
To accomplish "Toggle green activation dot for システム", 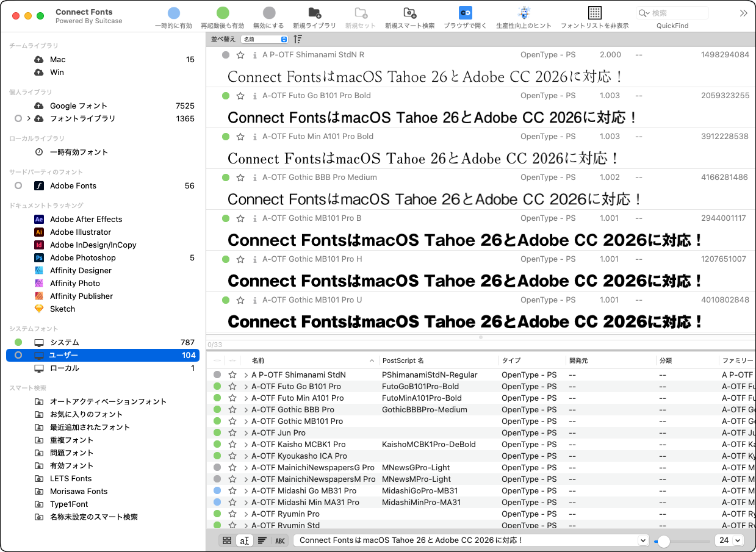I will [x=18, y=342].
